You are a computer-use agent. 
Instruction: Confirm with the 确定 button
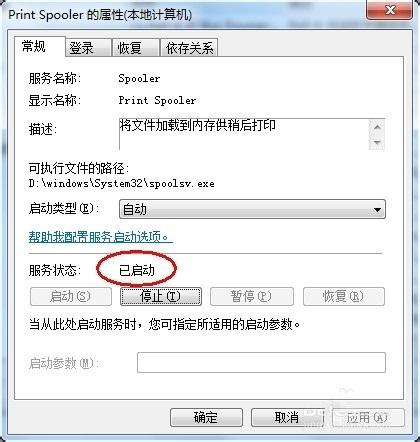pos(206,417)
